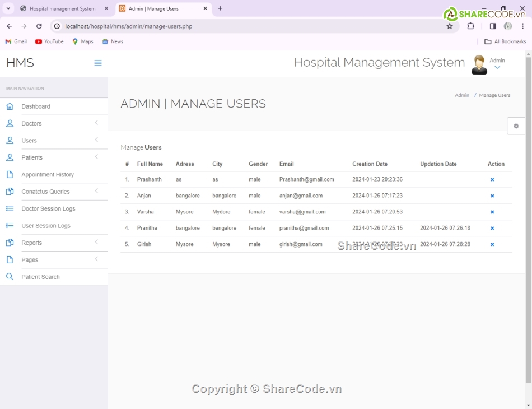Delete user Prashanth with the X icon

(x=492, y=180)
